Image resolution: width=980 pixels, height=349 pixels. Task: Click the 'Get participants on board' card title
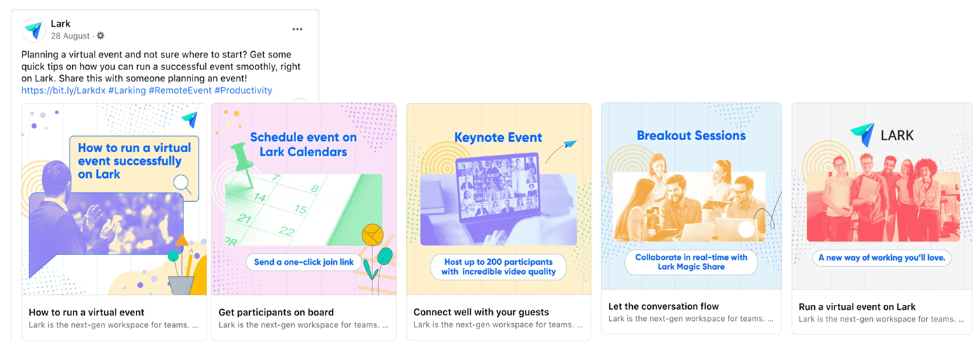coord(276,313)
